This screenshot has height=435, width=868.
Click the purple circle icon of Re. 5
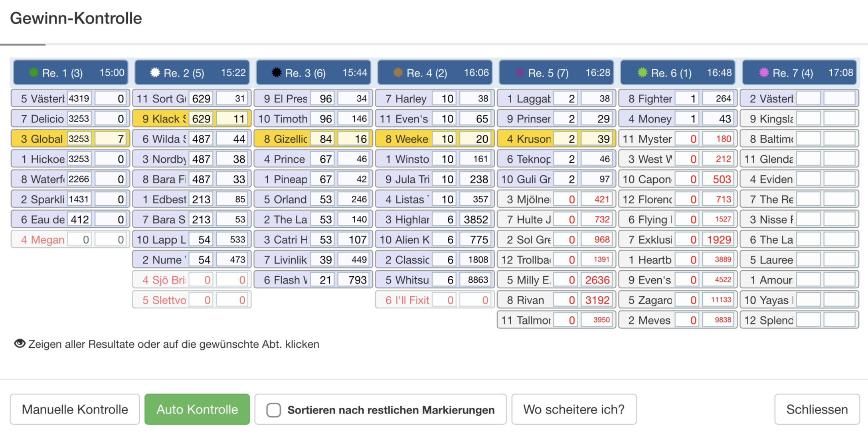point(519,73)
